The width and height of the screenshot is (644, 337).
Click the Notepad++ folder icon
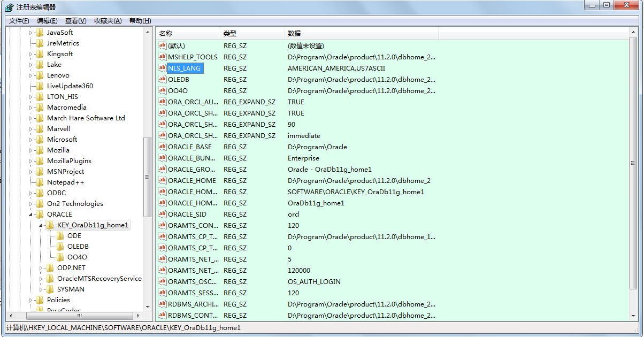click(40, 182)
